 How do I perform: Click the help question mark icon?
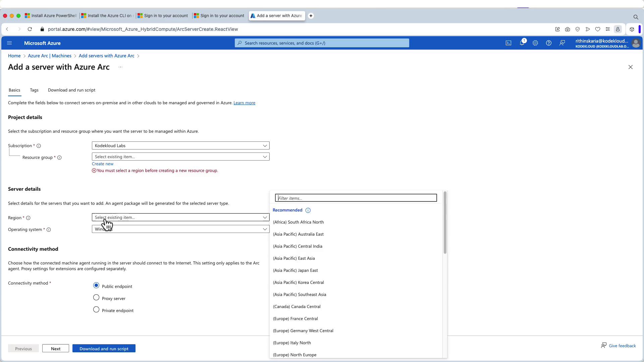(549, 43)
